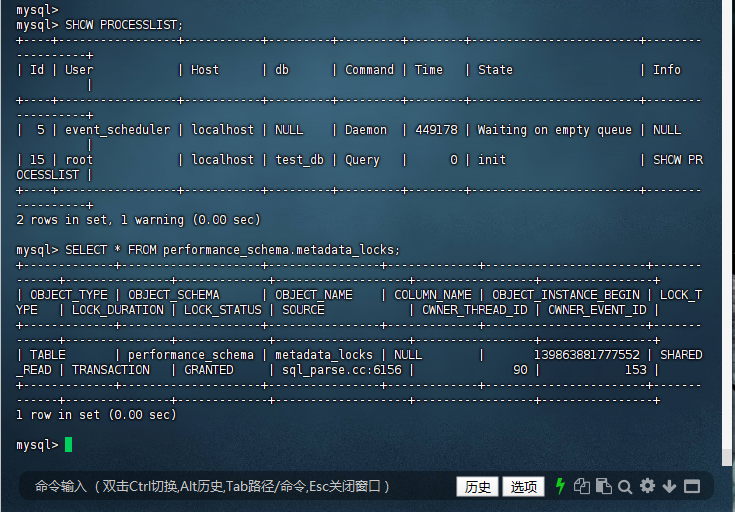Click the paste icon in the command bar
The height and width of the screenshot is (512, 735).
604,486
